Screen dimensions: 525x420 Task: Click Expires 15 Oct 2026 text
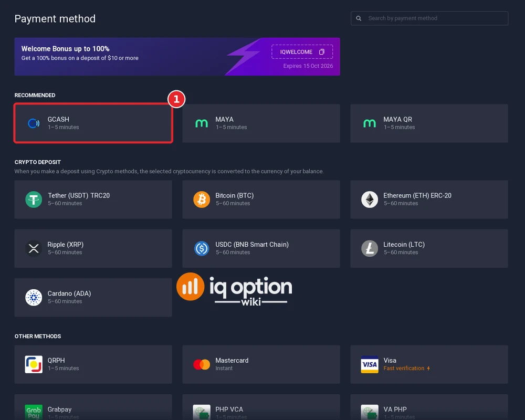[x=308, y=66]
